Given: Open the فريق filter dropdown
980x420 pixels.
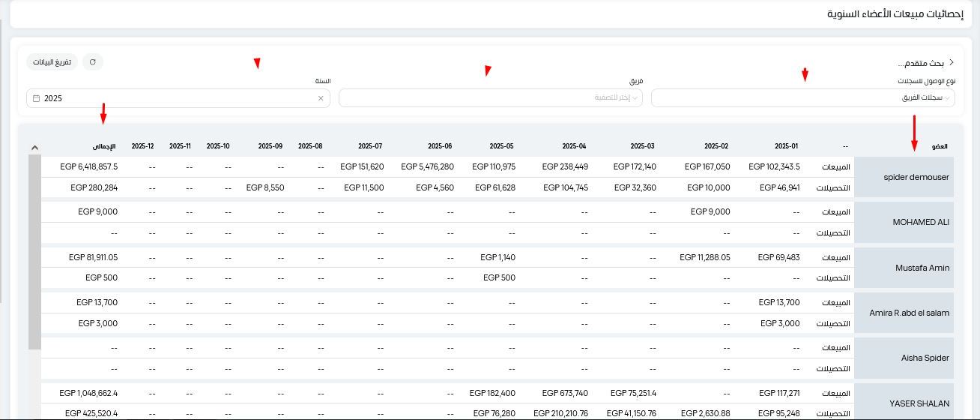Looking at the screenshot, I should pyautogui.click(x=491, y=98).
